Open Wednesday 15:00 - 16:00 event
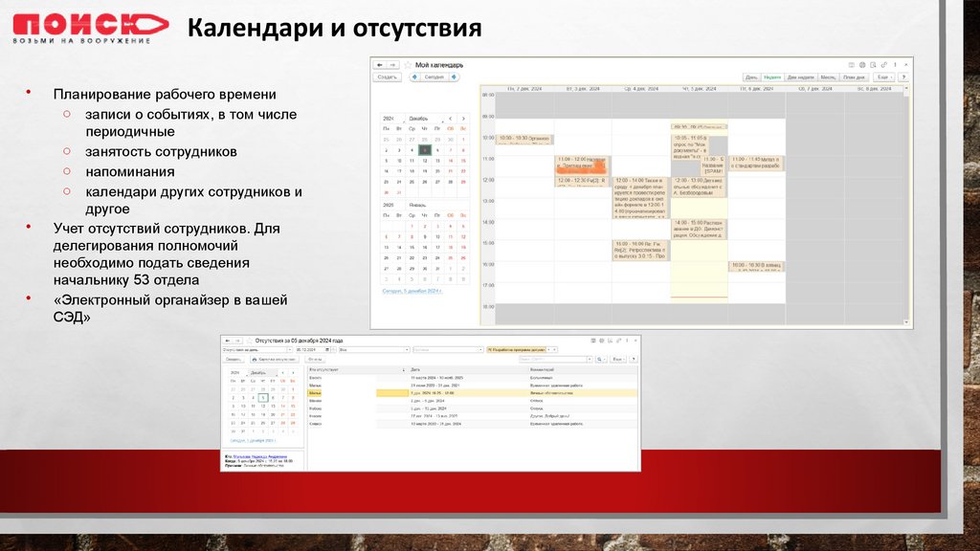Screen dimensions: 980x551 coord(640,251)
